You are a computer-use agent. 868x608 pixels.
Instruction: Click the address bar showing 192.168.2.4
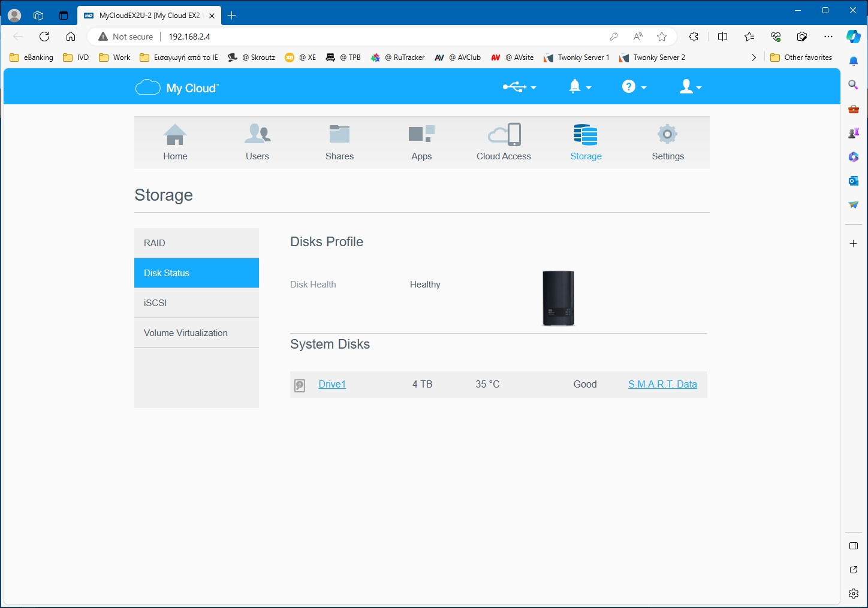pos(384,37)
